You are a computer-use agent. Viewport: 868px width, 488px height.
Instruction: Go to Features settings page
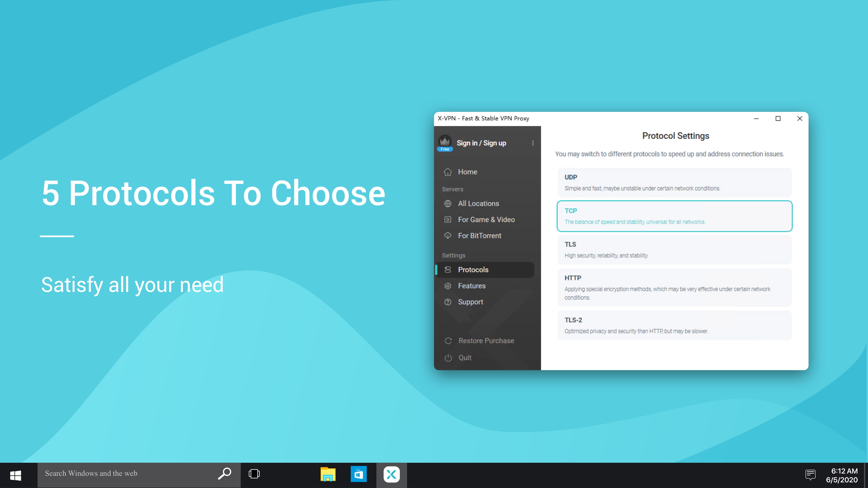point(471,286)
